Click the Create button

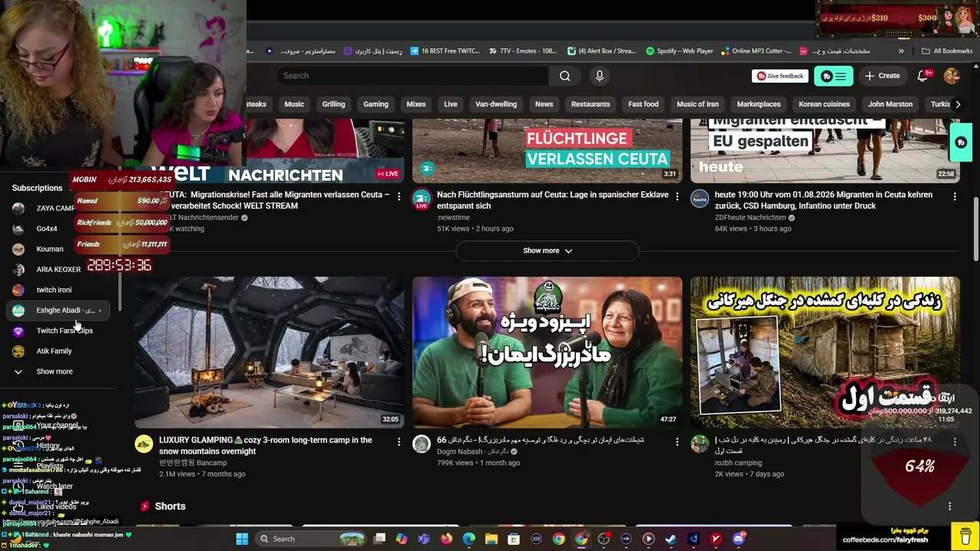coord(883,76)
